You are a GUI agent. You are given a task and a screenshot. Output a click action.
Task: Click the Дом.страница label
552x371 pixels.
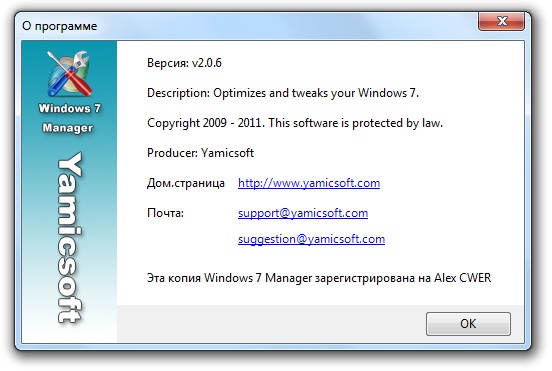pyautogui.click(x=186, y=183)
